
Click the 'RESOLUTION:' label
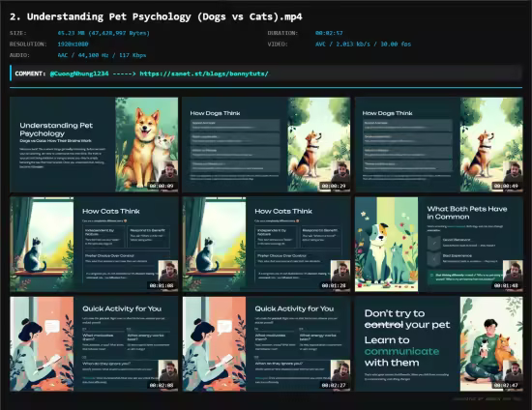(28, 44)
